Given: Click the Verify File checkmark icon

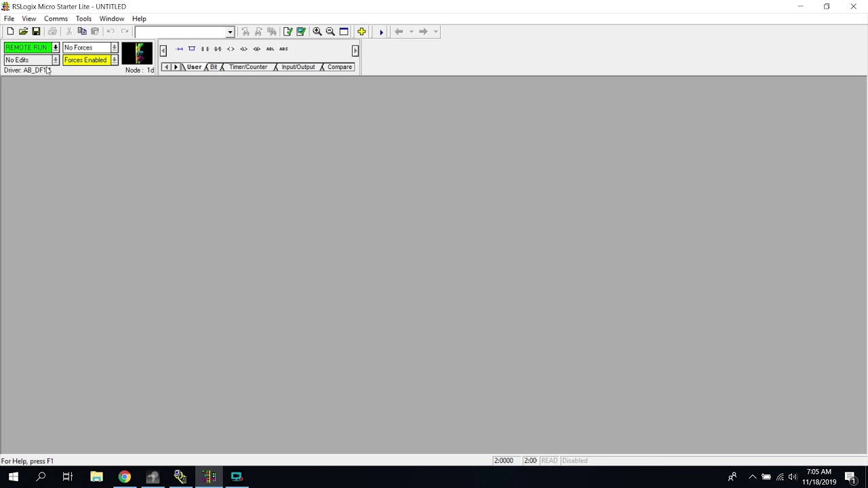Looking at the screenshot, I should coord(288,31).
